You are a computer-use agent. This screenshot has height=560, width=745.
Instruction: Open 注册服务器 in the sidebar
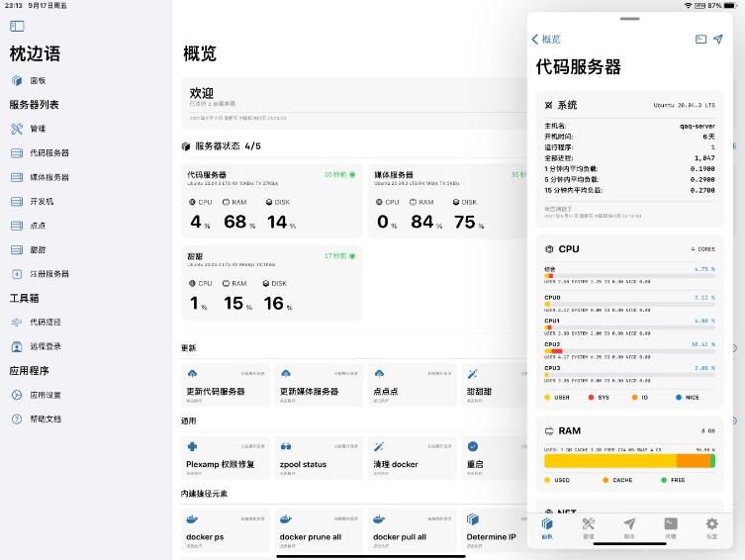48,273
